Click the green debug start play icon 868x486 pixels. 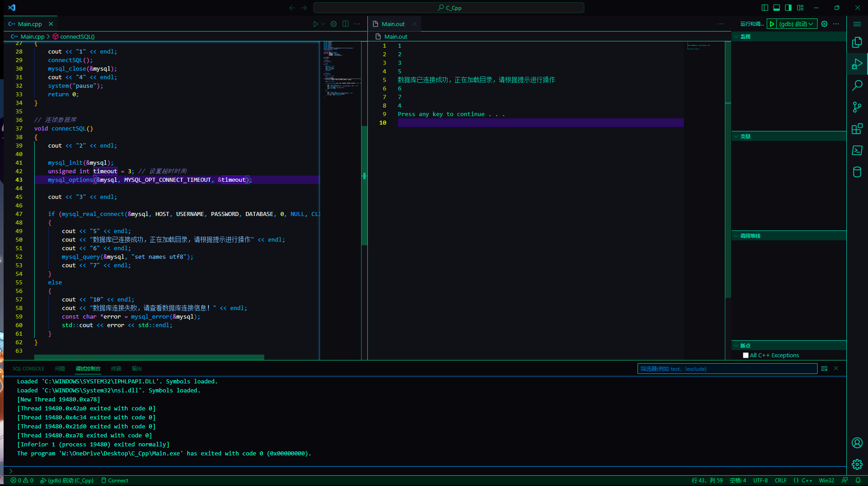pos(771,24)
